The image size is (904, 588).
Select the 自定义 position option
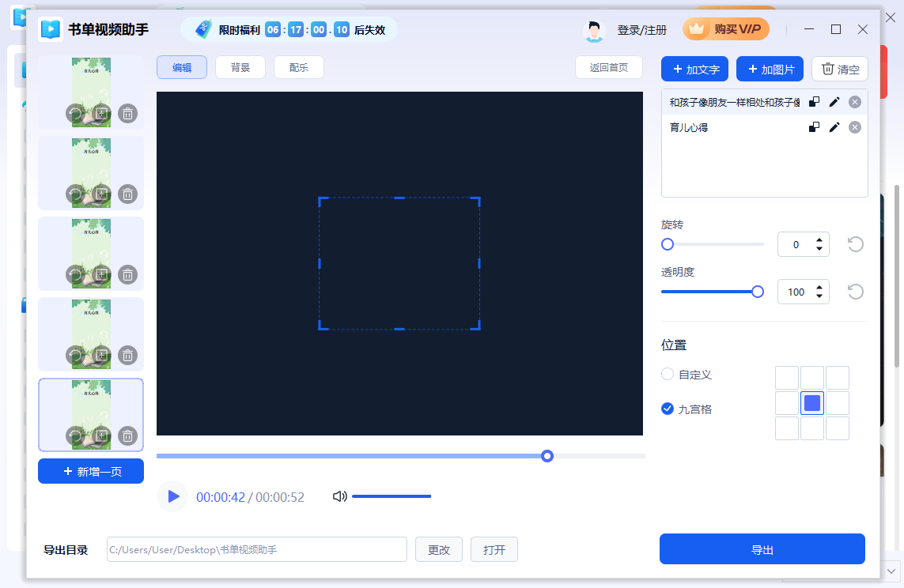667,374
